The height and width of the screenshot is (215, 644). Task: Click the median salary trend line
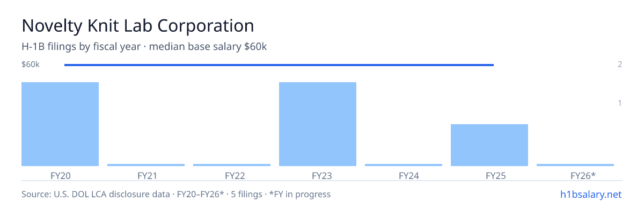click(279, 65)
